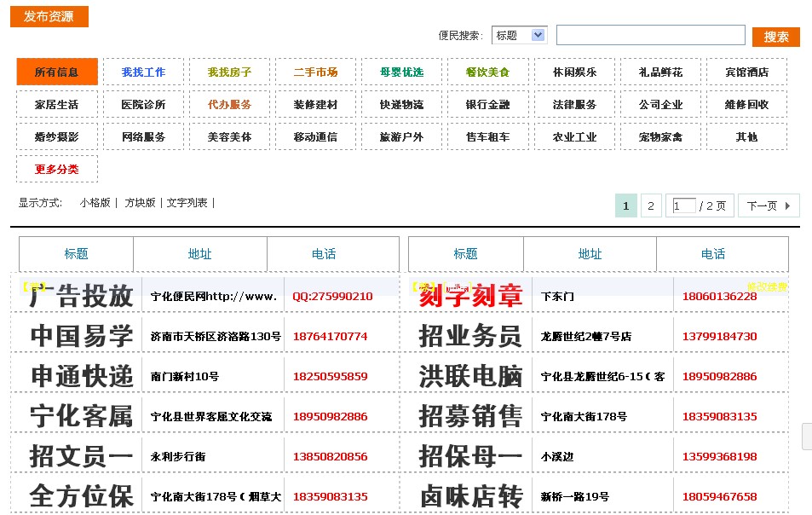Open the 快递物流 category
The image size is (812, 515).
tap(401, 104)
